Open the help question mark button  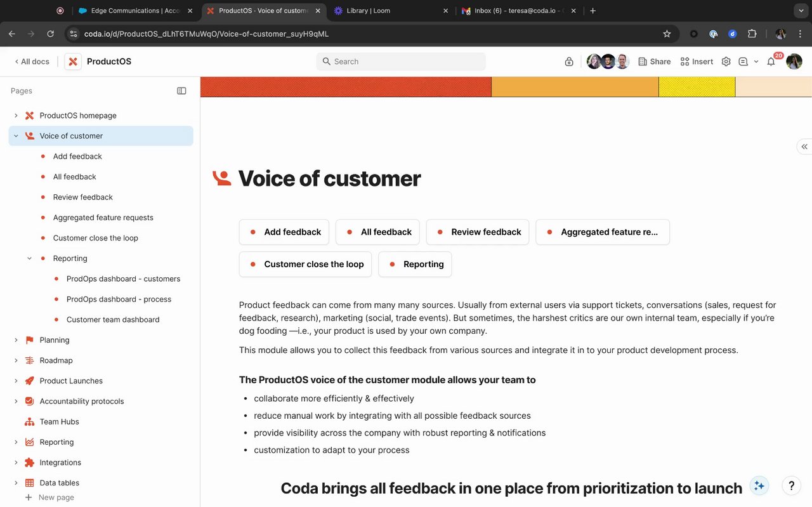(x=791, y=485)
